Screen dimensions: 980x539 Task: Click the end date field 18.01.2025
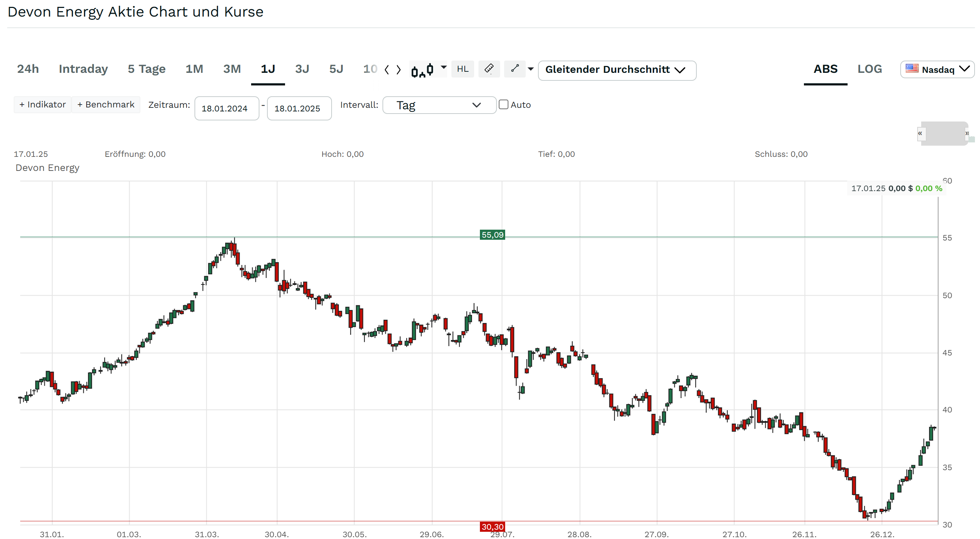(x=299, y=108)
